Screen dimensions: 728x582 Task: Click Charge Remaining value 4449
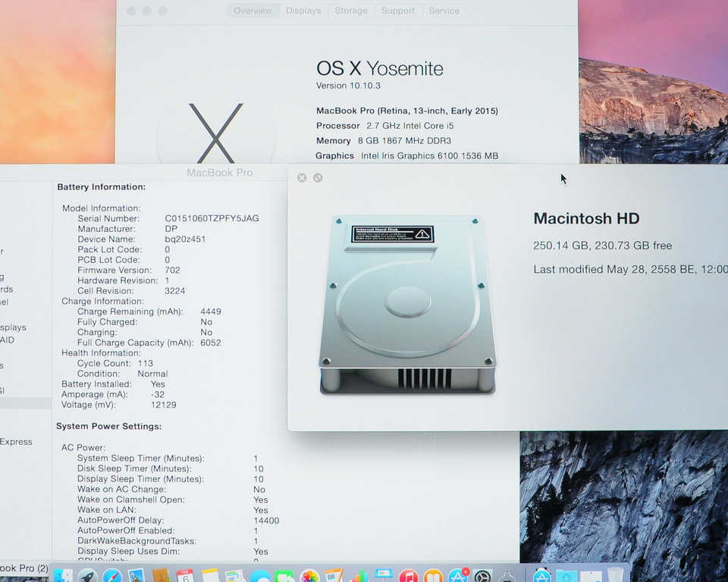click(211, 312)
